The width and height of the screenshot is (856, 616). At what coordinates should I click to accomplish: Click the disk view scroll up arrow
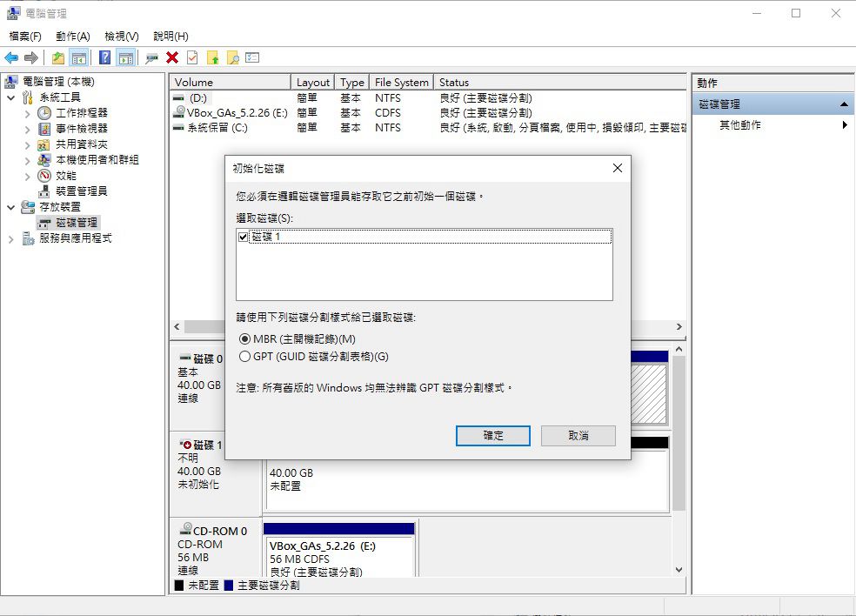click(x=679, y=349)
